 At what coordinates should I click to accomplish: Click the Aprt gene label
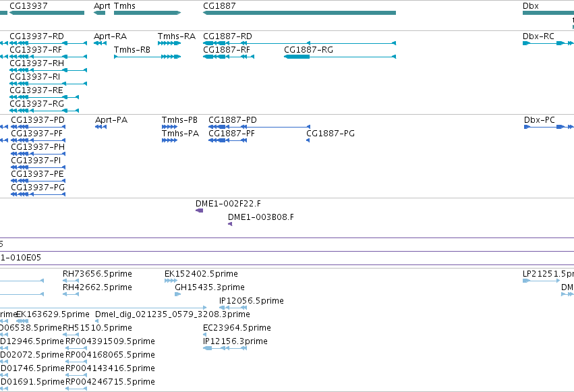click(102, 6)
